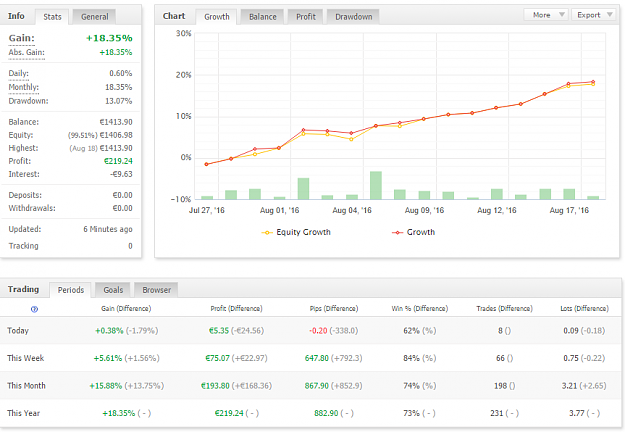Click the '6 Minutes ago' updated value

108,229
